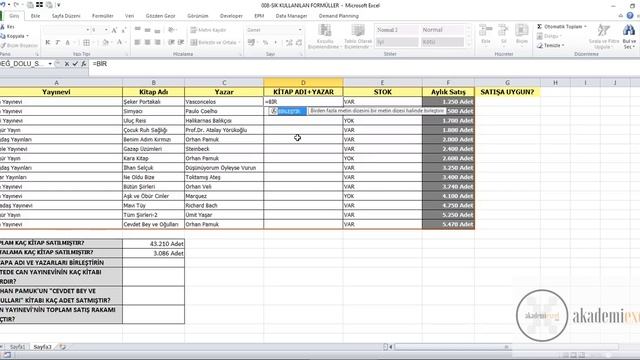
Task: Switch to the Sayfa1 sheet tab
Action: click(17, 347)
